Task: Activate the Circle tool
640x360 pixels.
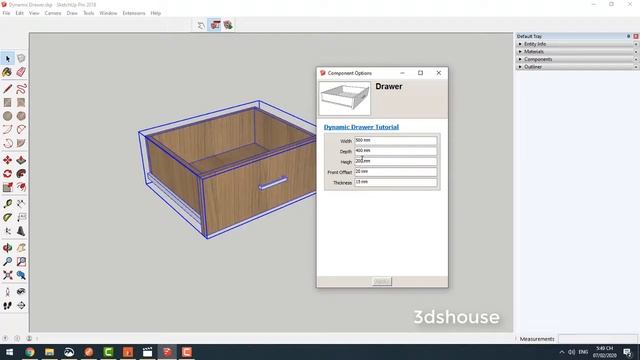Action: [x=8, y=116]
